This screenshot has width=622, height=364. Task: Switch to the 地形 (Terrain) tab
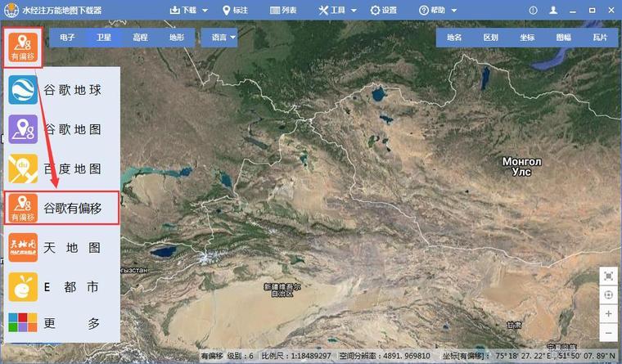click(176, 38)
